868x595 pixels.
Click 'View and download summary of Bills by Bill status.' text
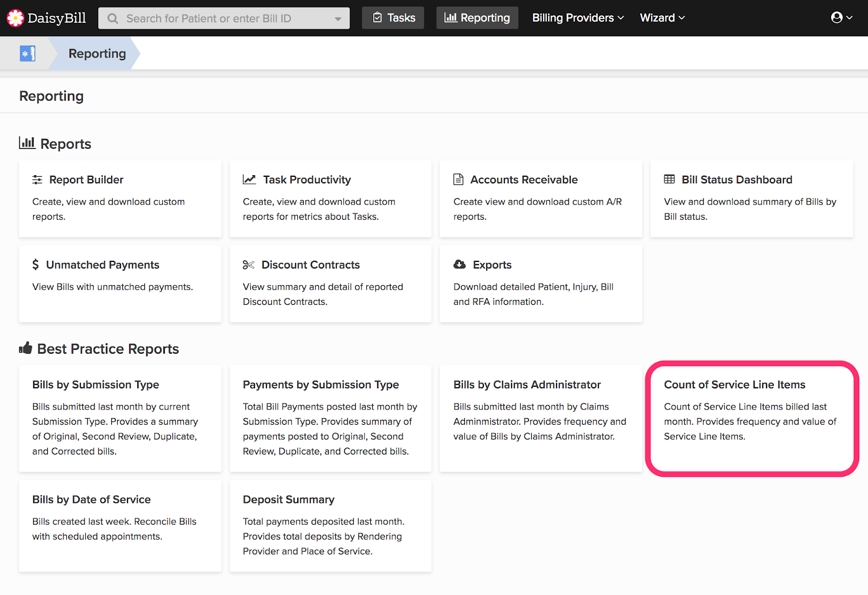(750, 209)
